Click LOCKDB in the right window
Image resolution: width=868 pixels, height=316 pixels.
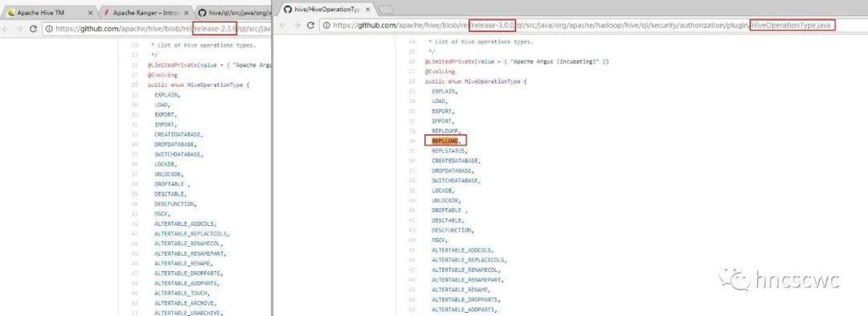(443, 191)
